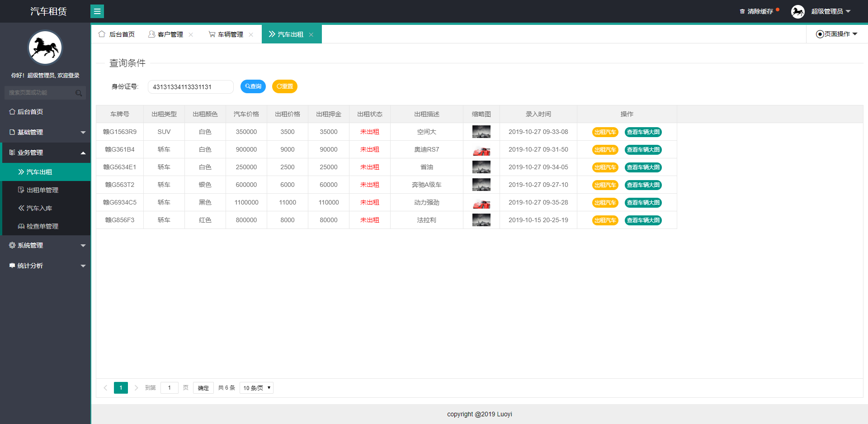868x424 pixels.
Task: Click 查看车辆大图 for 赣G361B4
Action: [x=643, y=150]
